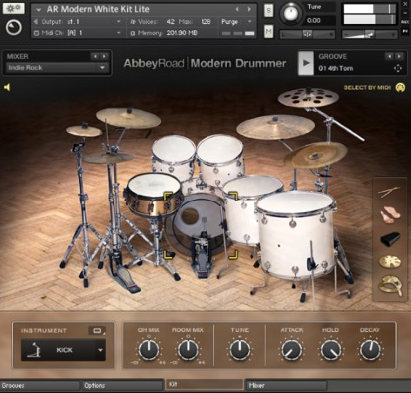Select the drumsticks icon in the side panel
411x393 pixels.
389,192
